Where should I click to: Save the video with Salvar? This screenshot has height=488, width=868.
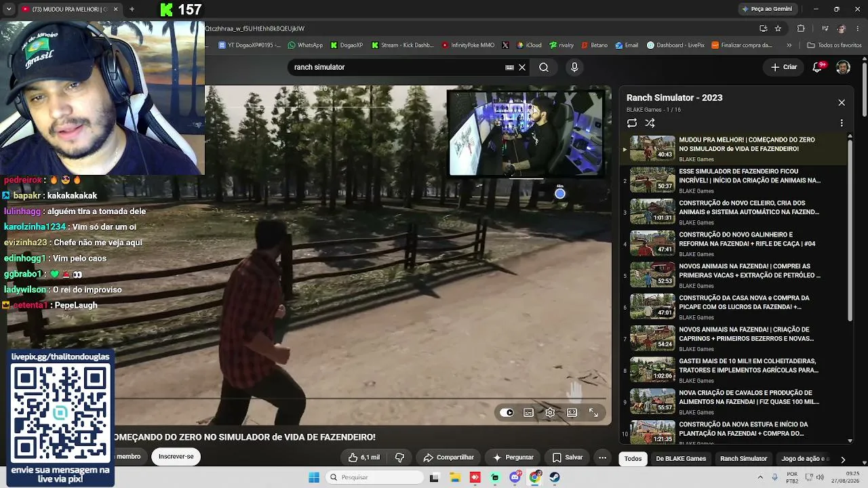point(568,457)
